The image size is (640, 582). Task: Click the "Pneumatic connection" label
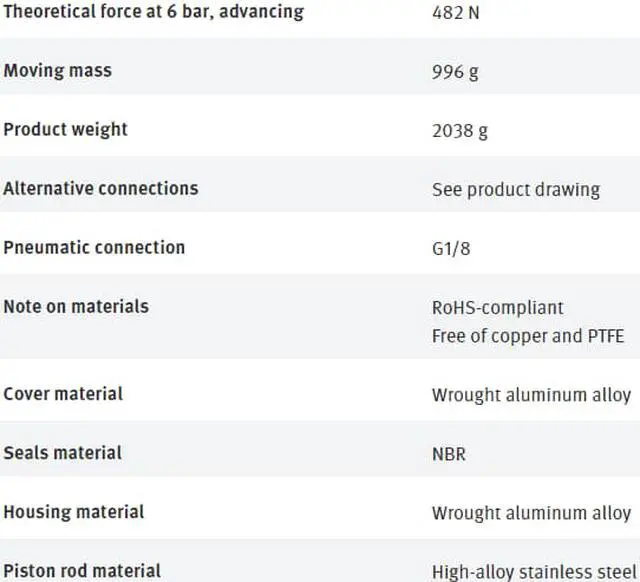coord(94,247)
